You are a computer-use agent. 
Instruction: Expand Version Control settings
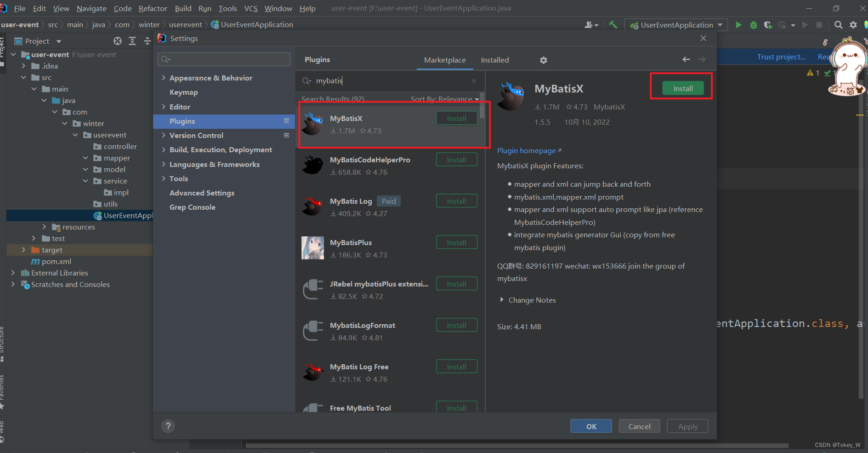tap(164, 135)
